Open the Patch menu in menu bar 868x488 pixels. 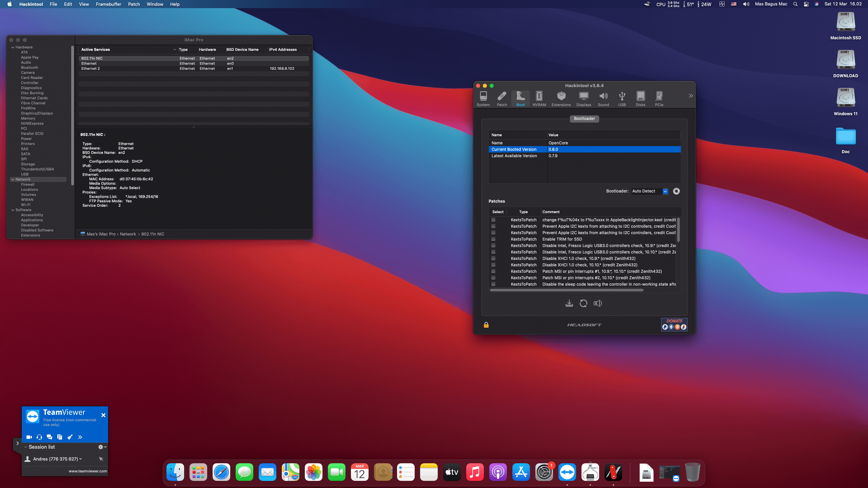[x=134, y=4]
